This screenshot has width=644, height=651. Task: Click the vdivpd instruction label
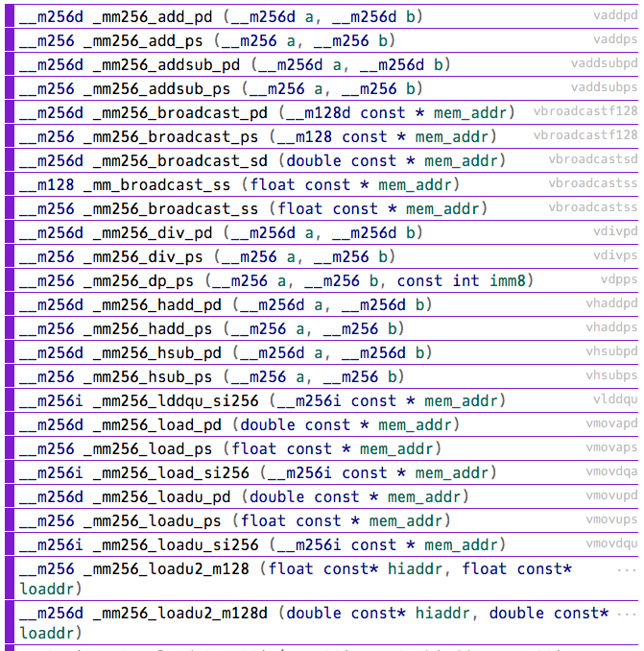615,231
